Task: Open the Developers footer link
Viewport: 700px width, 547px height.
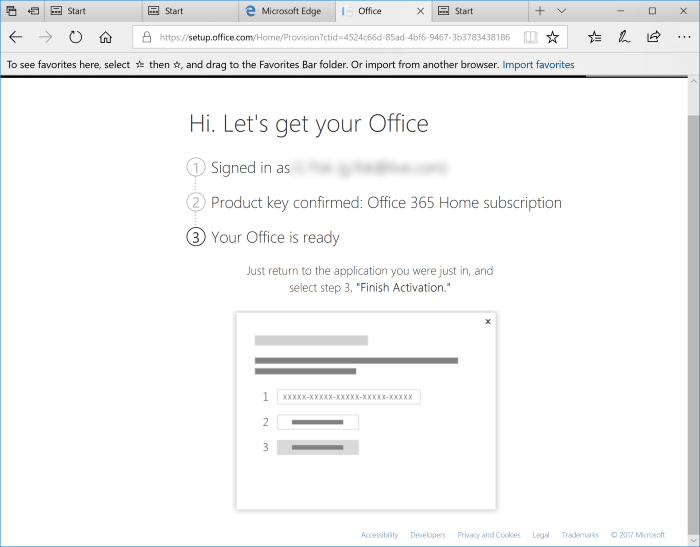Action: pyautogui.click(x=428, y=534)
